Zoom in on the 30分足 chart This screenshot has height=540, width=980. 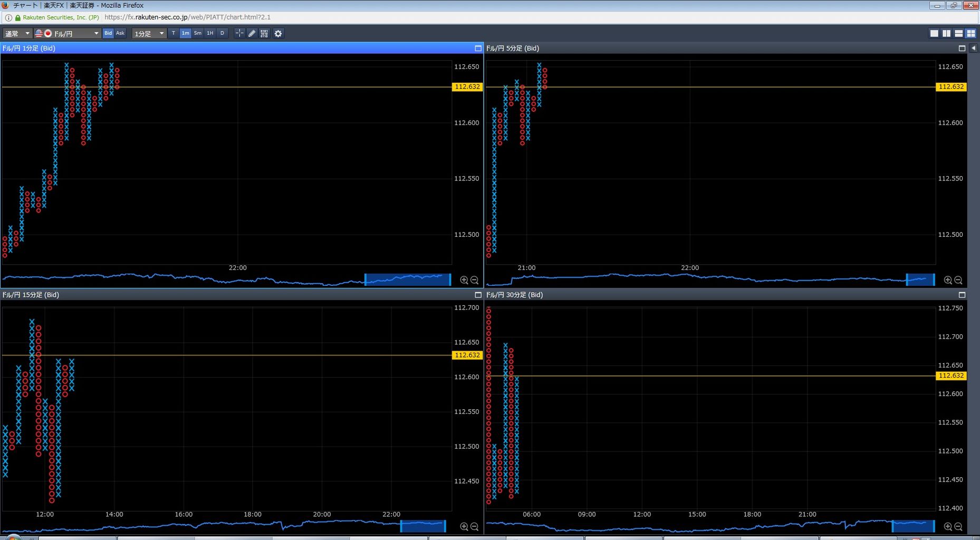click(948, 526)
